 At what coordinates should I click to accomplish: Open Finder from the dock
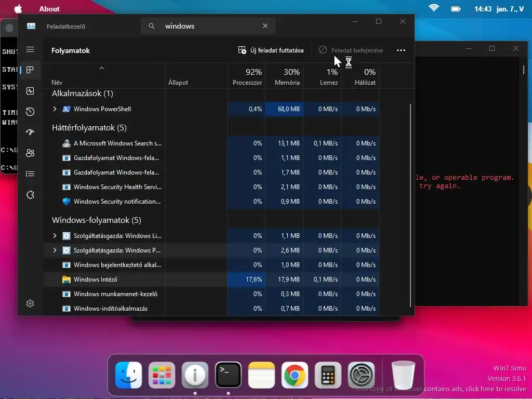click(129, 375)
